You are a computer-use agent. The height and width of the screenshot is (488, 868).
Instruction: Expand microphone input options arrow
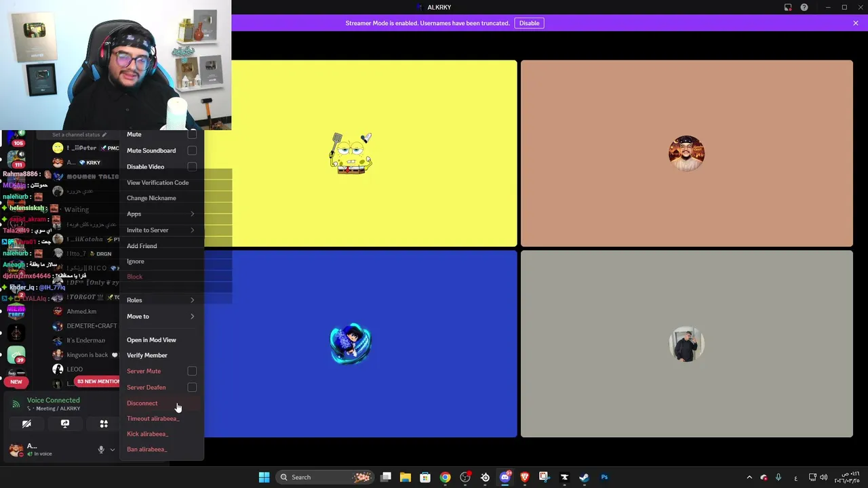click(112, 449)
